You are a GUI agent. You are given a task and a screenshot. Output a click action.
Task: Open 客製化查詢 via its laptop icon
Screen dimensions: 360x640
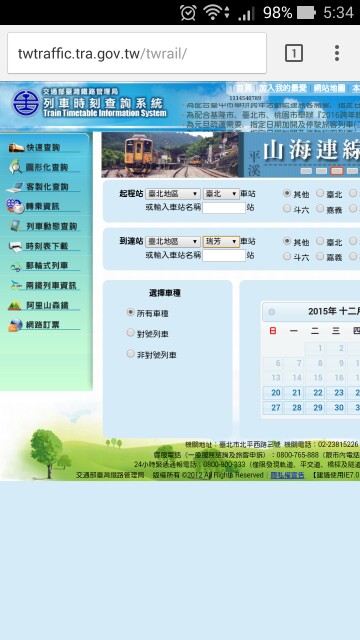click(x=15, y=187)
